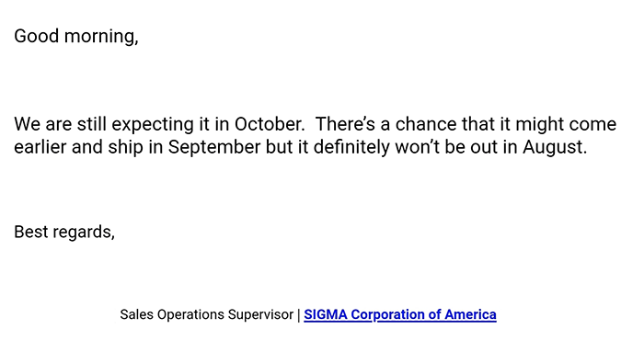Click the Good morning greeting line
644x341 pixels.
(x=76, y=36)
